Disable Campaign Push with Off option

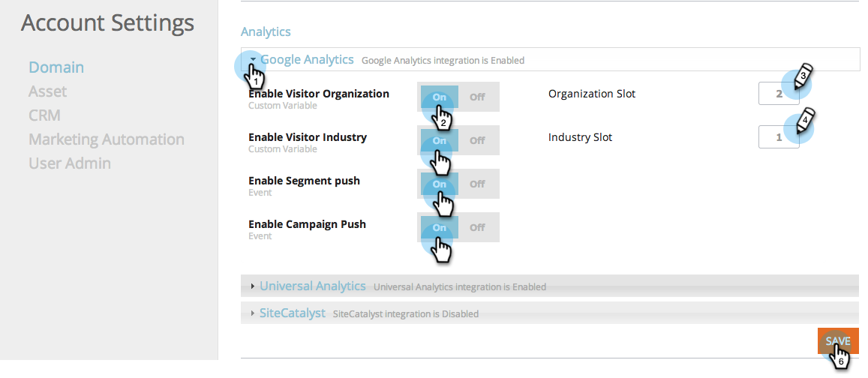478,227
